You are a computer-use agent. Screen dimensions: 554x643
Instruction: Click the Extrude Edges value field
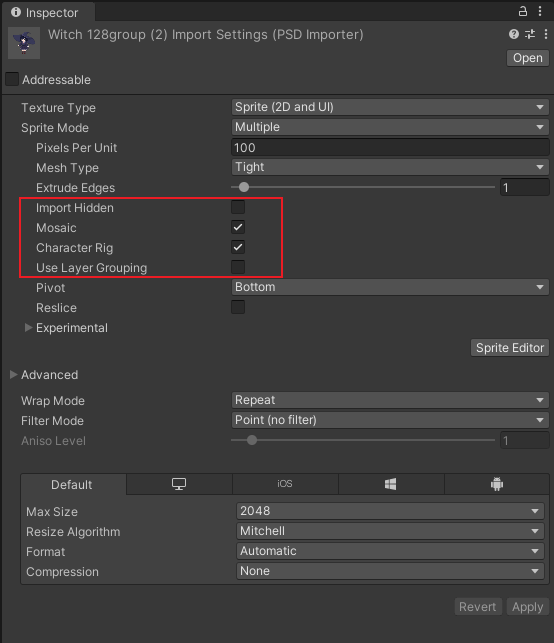[524, 187]
